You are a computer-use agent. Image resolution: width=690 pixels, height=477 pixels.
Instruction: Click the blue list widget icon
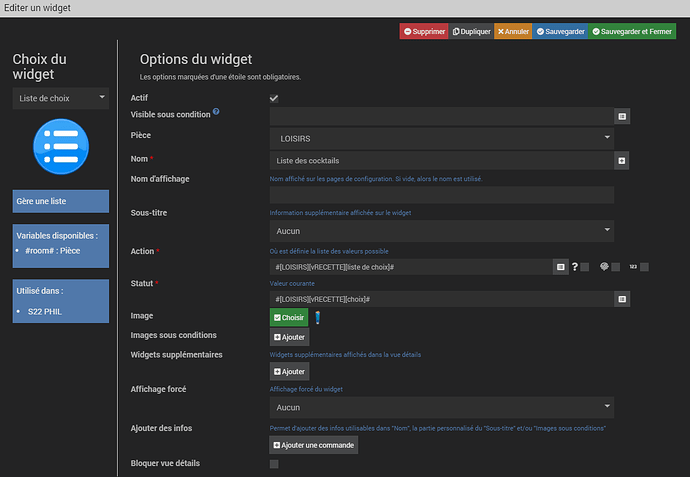tap(60, 146)
